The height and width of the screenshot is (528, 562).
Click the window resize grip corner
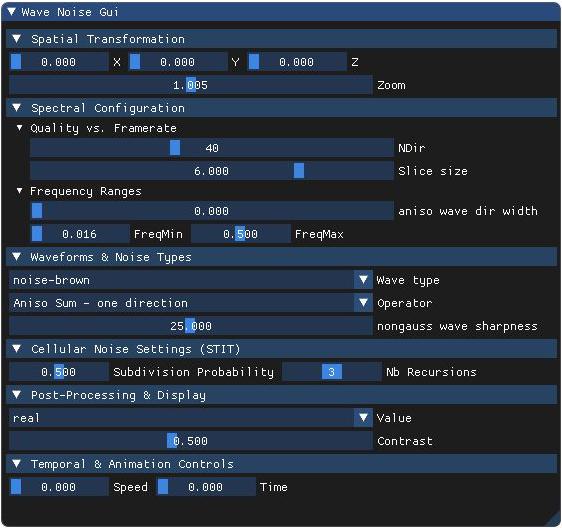[x=554, y=520]
